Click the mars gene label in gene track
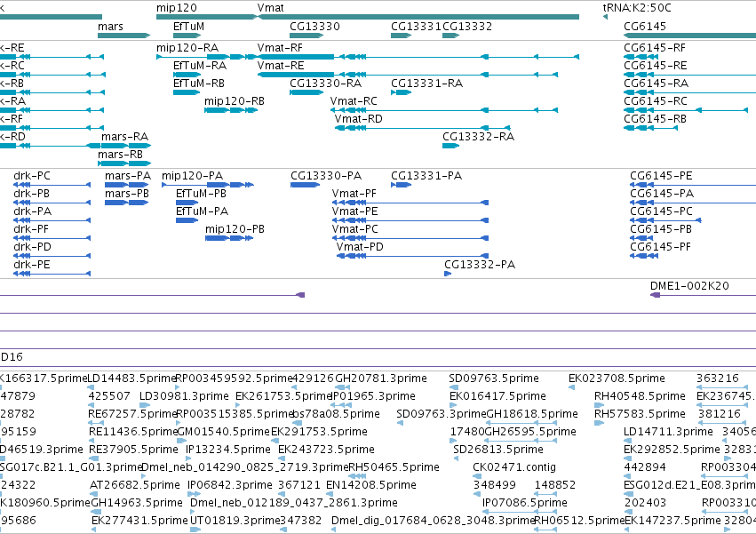 [110, 27]
